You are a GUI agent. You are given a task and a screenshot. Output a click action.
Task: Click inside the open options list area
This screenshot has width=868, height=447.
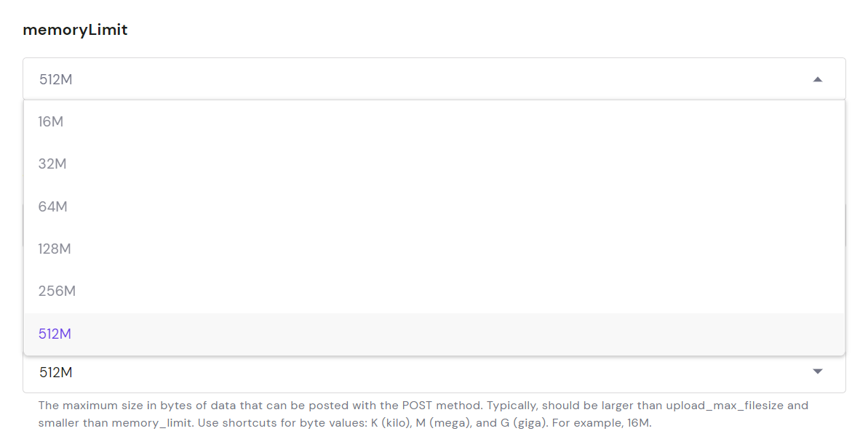(437, 225)
